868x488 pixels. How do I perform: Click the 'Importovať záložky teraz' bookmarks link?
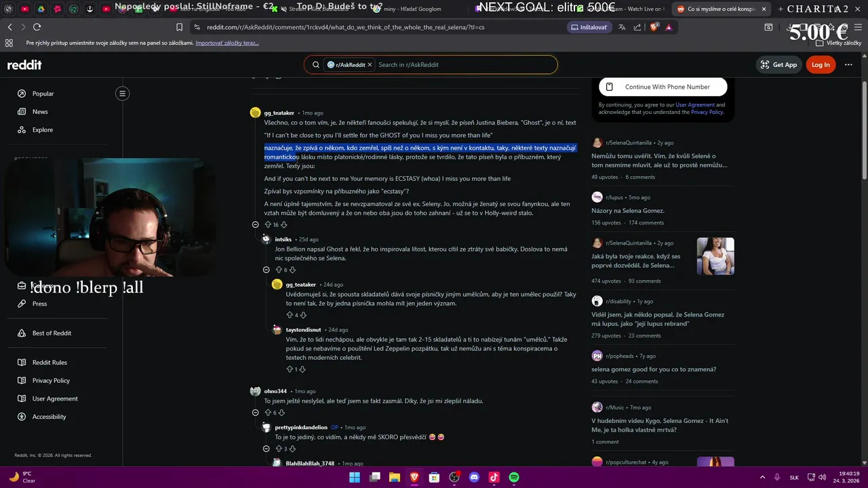point(227,43)
